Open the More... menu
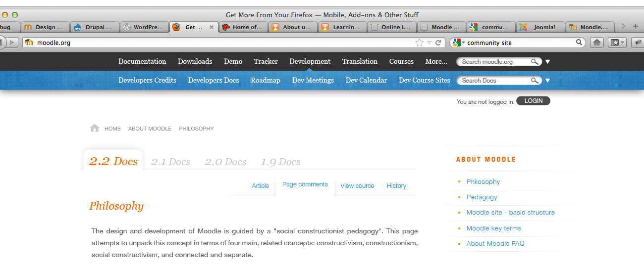The width and height of the screenshot is (644, 268). pyautogui.click(x=436, y=61)
